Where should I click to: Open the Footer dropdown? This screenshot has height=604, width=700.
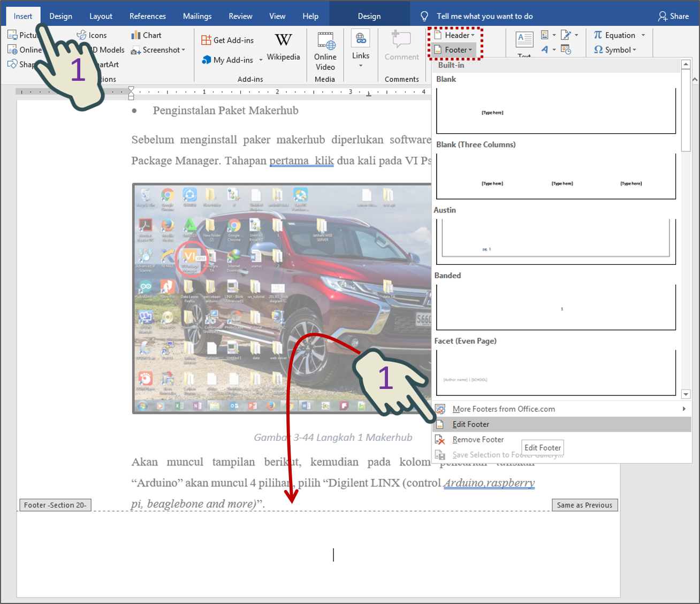(454, 49)
